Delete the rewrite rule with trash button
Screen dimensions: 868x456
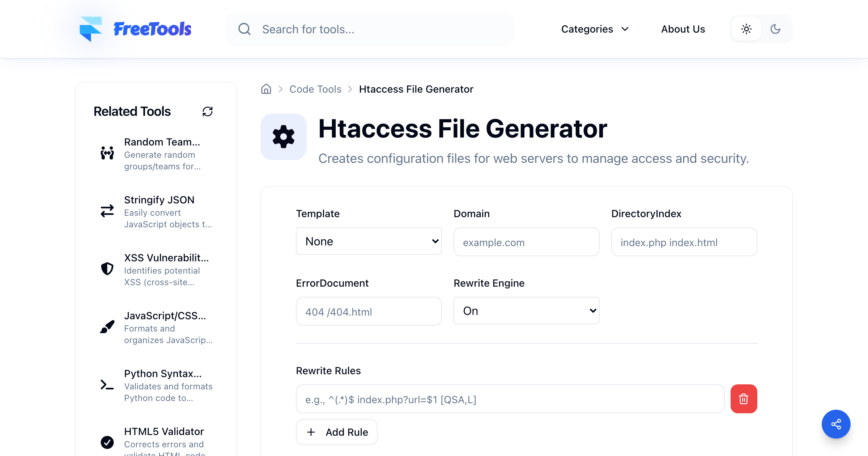tap(744, 399)
